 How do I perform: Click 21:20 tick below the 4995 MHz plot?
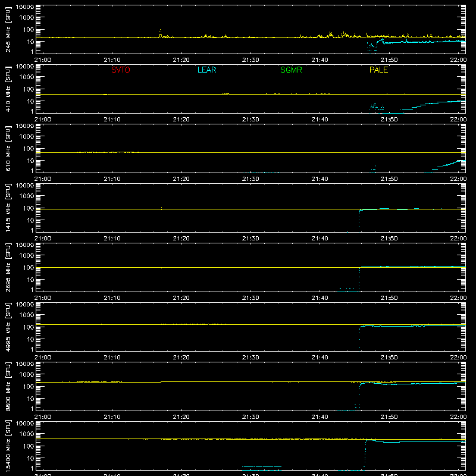tap(181, 358)
